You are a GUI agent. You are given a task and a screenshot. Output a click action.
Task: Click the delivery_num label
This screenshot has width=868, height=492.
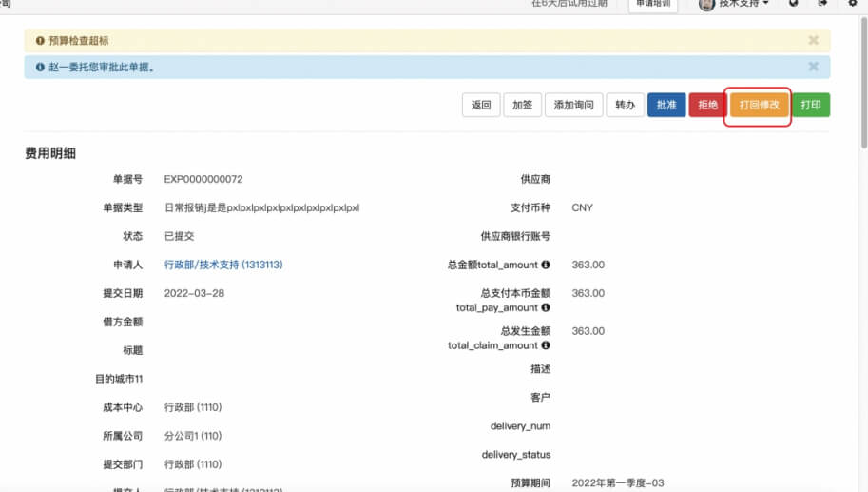pos(520,426)
